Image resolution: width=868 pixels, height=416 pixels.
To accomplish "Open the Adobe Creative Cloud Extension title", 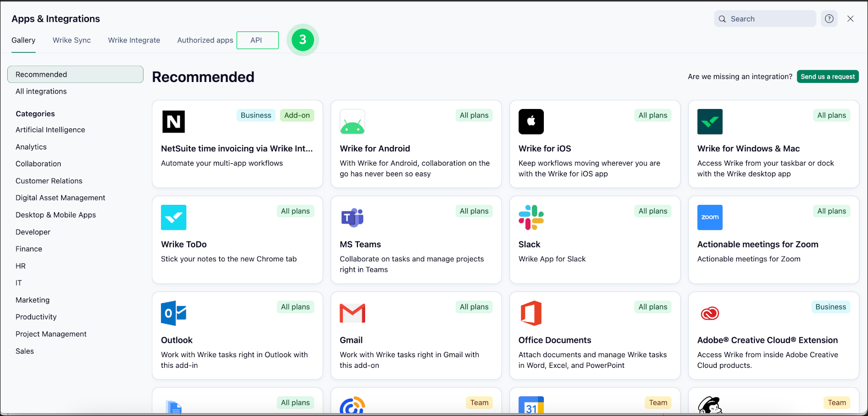I will point(767,340).
